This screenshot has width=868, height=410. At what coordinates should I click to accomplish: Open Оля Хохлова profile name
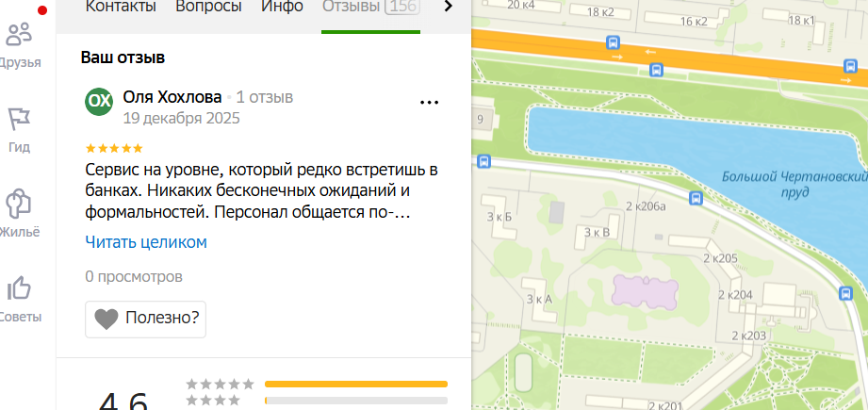(x=172, y=97)
